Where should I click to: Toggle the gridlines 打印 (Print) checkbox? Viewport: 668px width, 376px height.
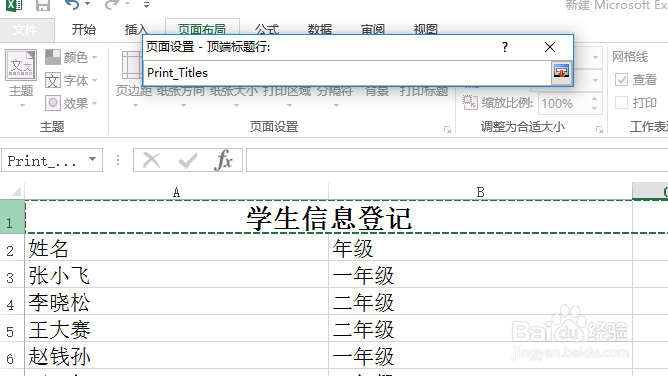622,103
